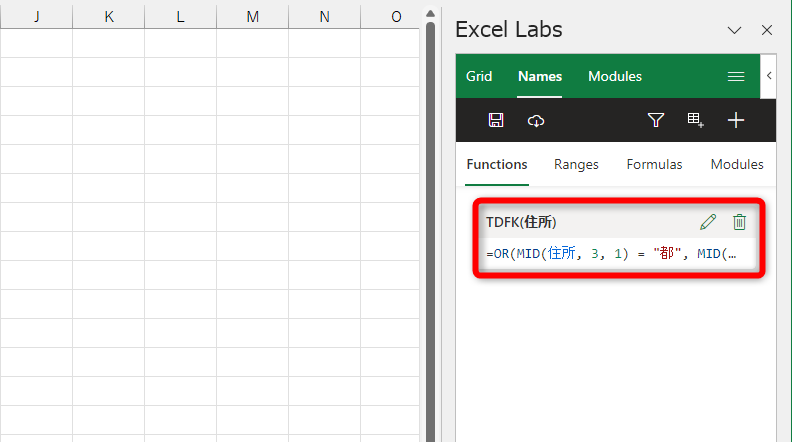
Task: Click the =OR(MID(住所 formula text
Action: point(611,253)
